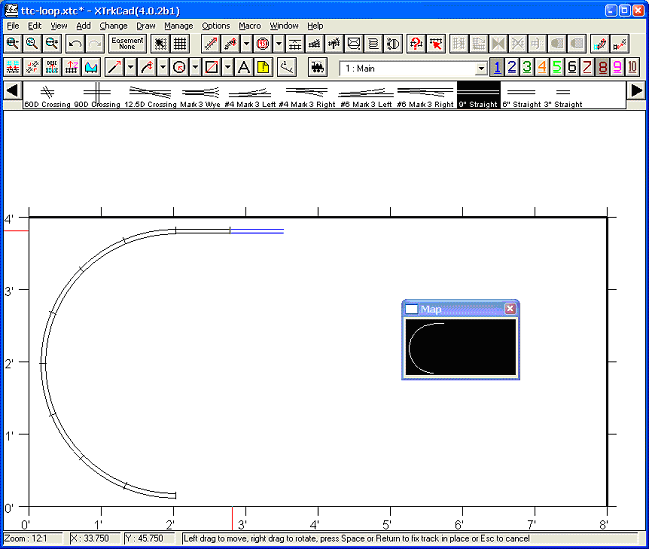Click the Describe tool (red question mark)
The height and width of the screenshot is (549, 649).
point(416,44)
